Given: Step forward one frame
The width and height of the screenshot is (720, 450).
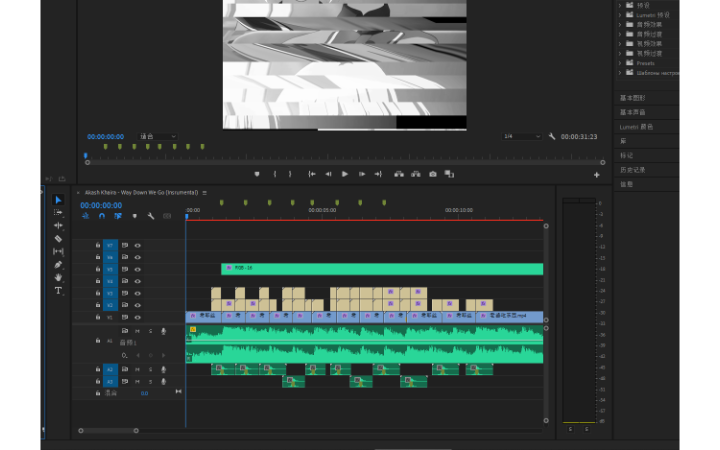Looking at the screenshot, I should coord(362,174).
